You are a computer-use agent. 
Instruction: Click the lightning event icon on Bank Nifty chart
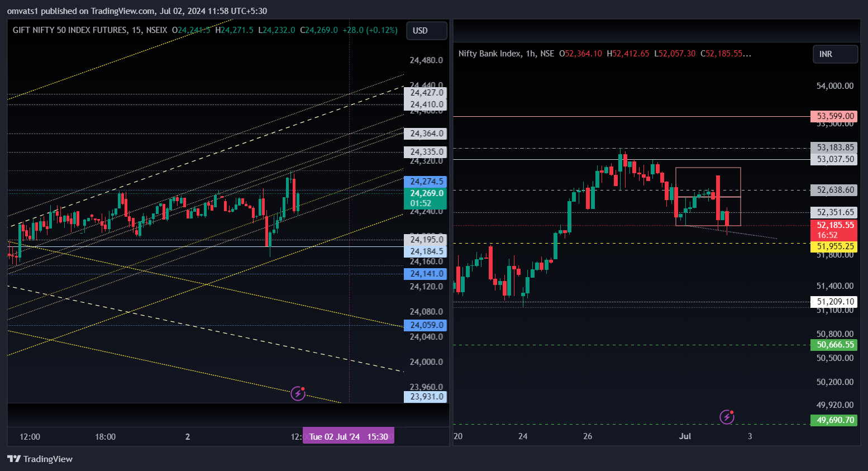(x=727, y=417)
